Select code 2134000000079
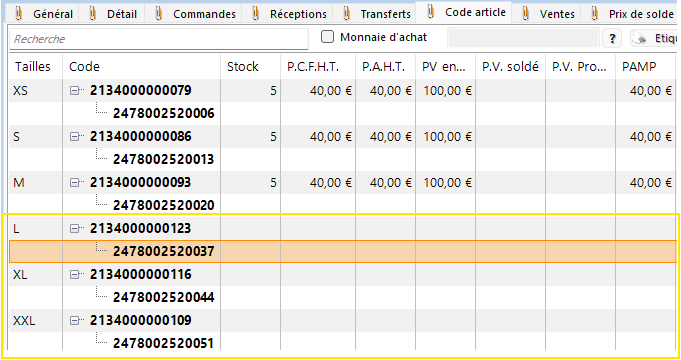 coord(141,90)
